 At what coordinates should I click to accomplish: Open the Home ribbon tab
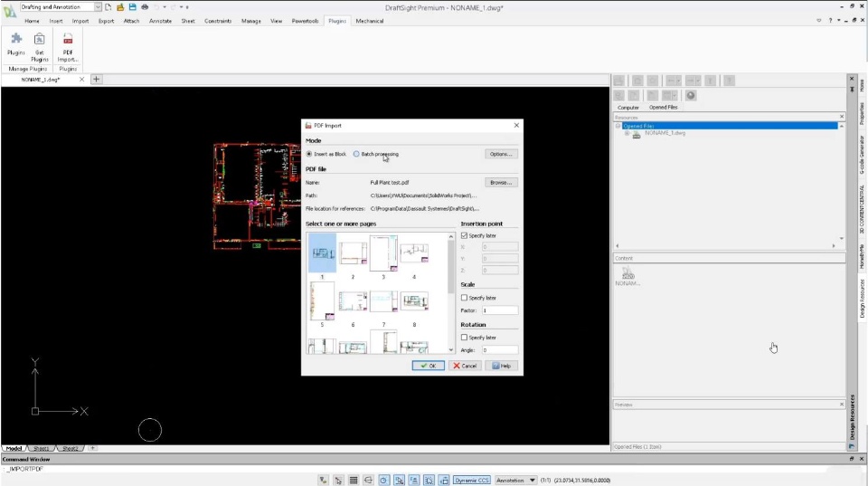pos(33,21)
